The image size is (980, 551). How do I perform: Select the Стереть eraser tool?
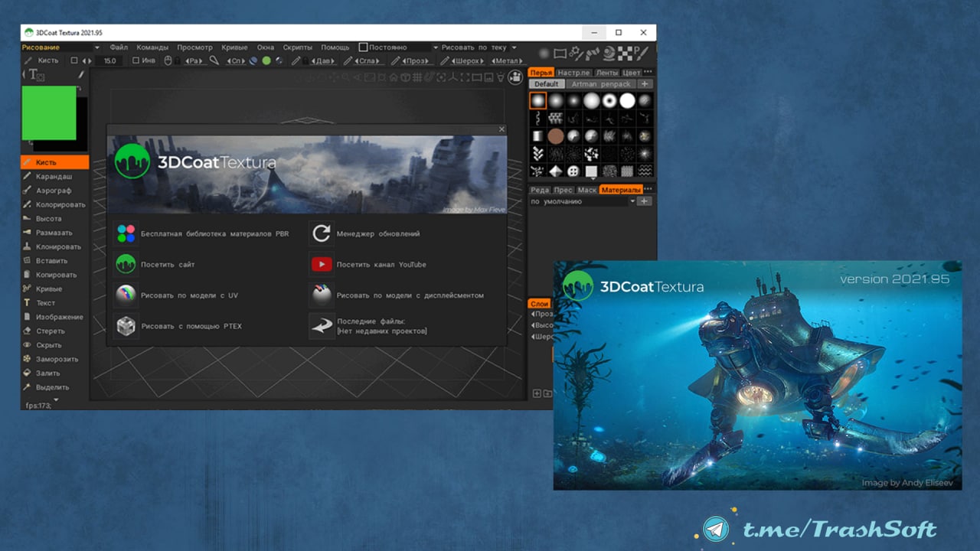[54, 331]
